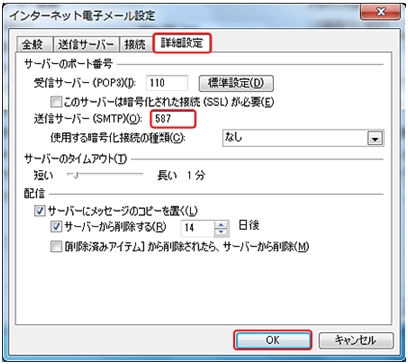The width and height of the screenshot is (408, 364).
Task: Close the インターネット電子メール設定 dialog
Action: coord(380,12)
